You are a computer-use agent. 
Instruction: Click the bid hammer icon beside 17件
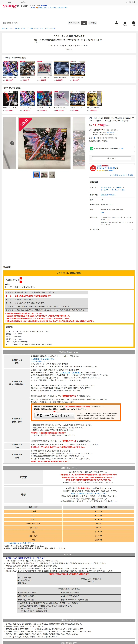coord(90,138)
